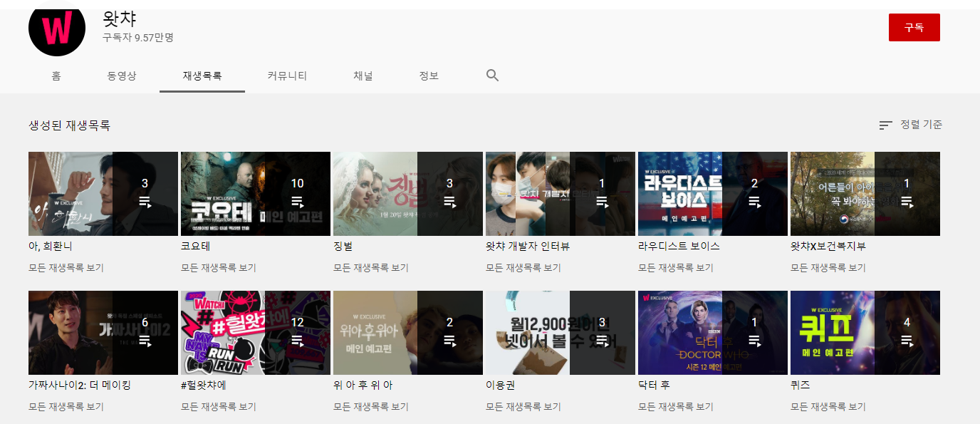View full playlist under 왓챠 개발자 인터뷰

[523, 268]
